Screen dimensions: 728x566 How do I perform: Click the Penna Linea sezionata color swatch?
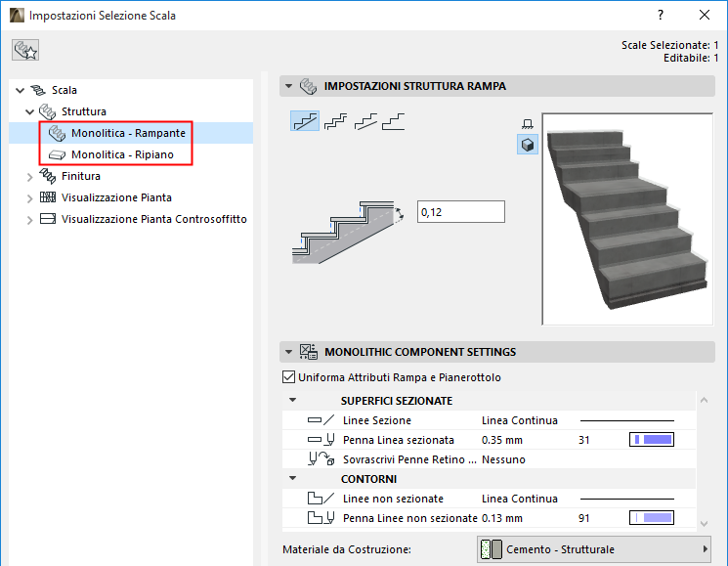tap(652, 439)
